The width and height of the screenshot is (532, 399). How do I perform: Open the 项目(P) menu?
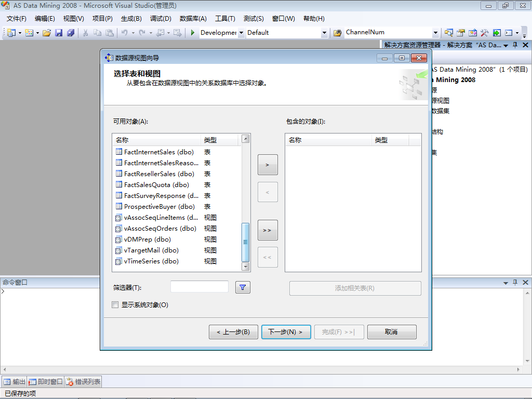[102, 19]
